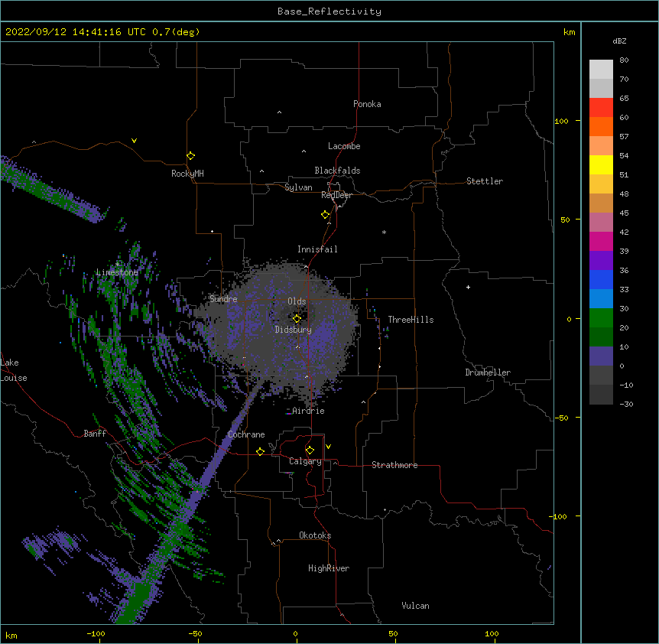The image size is (659, 644).
Task: Click the yellow v marker northwest of RockyMH
Action: [x=134, y=141]
